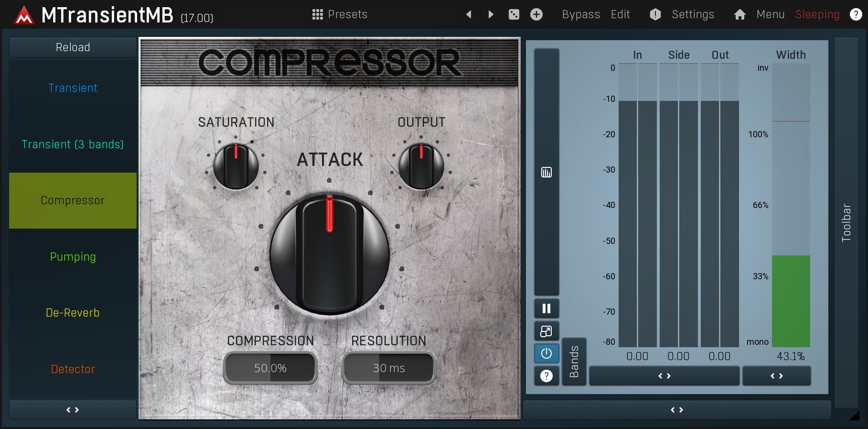Switch to the De-Reverb device

point(73,313)
